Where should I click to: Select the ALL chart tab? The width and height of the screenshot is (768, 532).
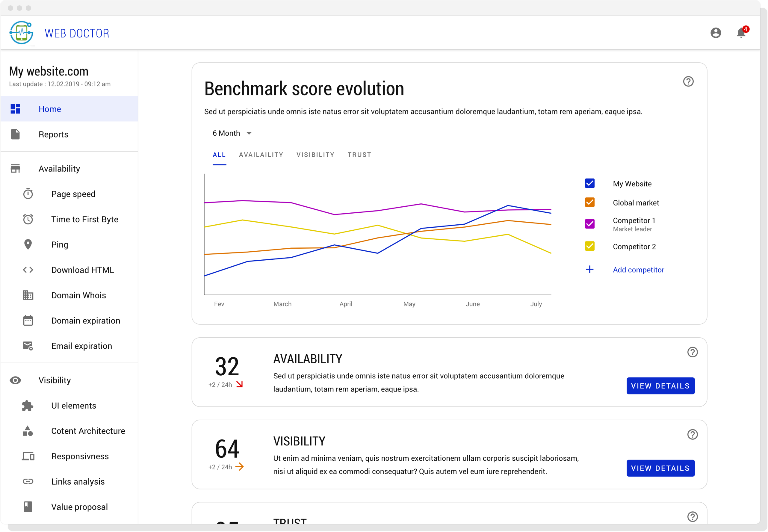(219, 155)
